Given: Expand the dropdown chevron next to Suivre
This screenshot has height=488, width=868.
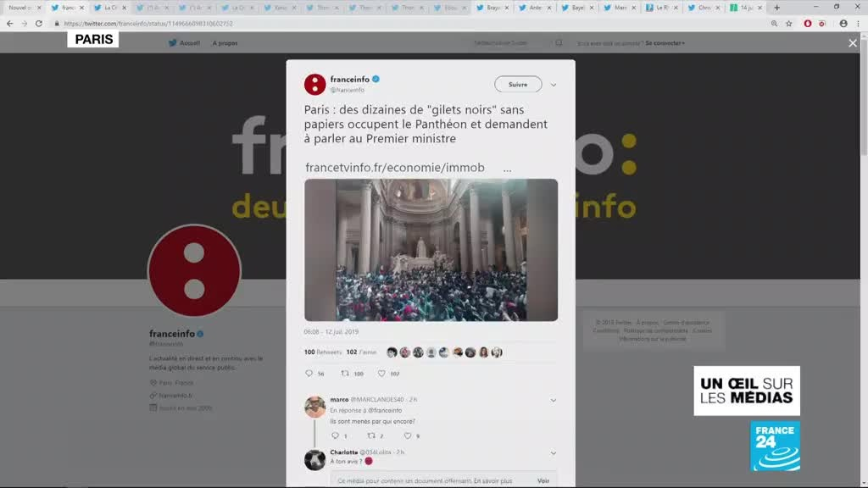Looking at the screenshot, I should coord(554,85).
